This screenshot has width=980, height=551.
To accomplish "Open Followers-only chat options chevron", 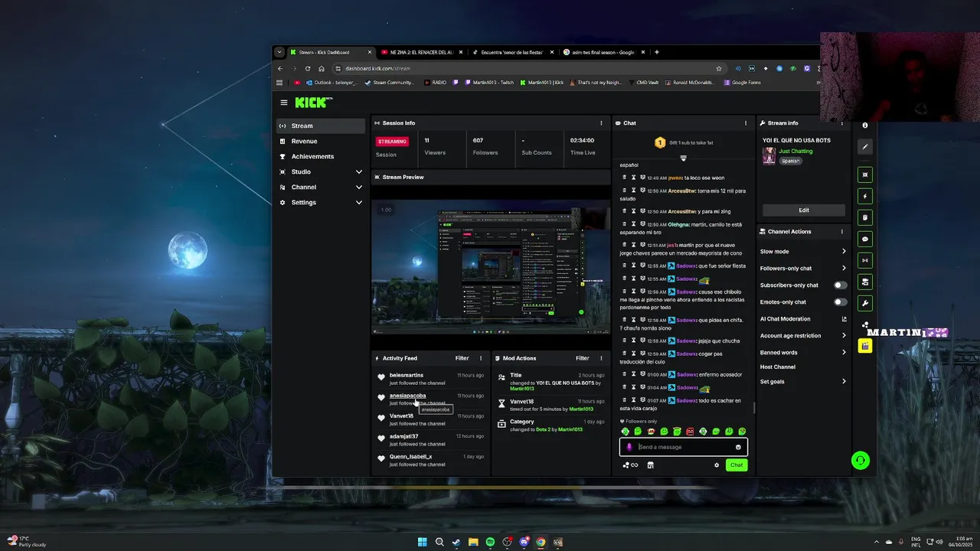I will pos(844,269).
